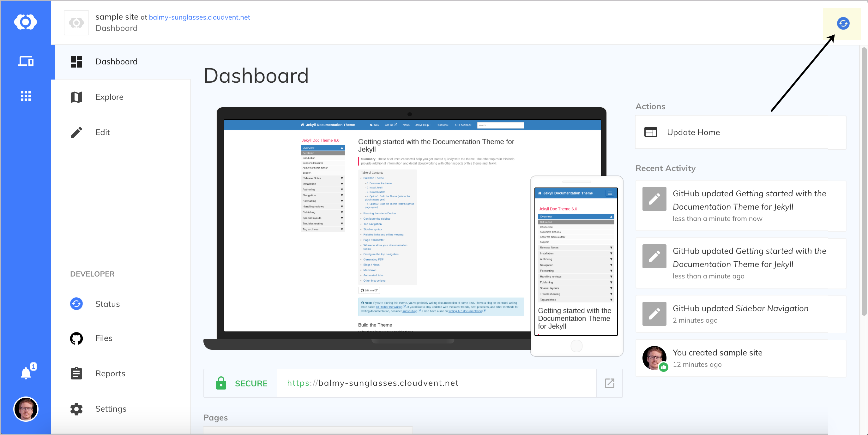Click the page vertical scrollbar
The height and width of the screenshot is (435, 868).
(x=864, y=182)
